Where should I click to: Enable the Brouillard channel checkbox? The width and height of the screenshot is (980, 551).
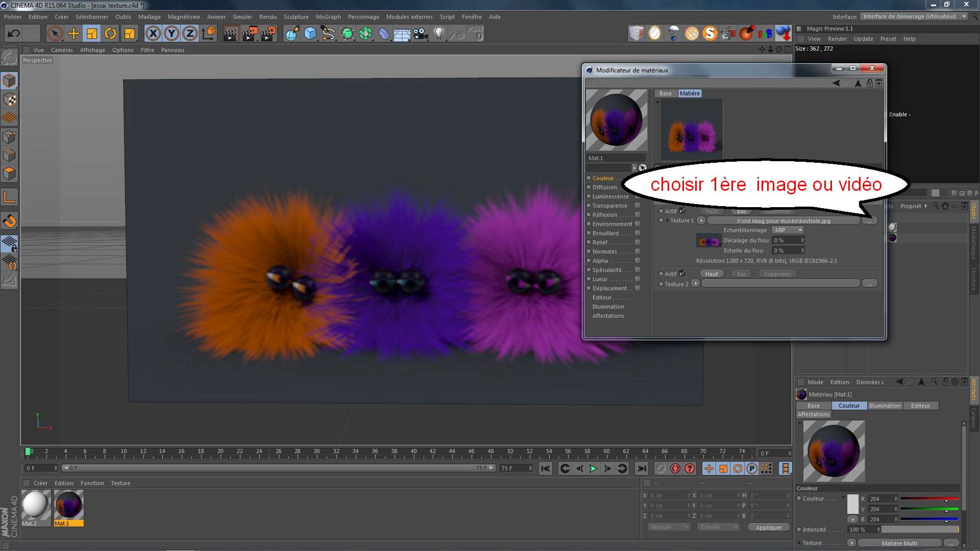[x=638, y=233]
